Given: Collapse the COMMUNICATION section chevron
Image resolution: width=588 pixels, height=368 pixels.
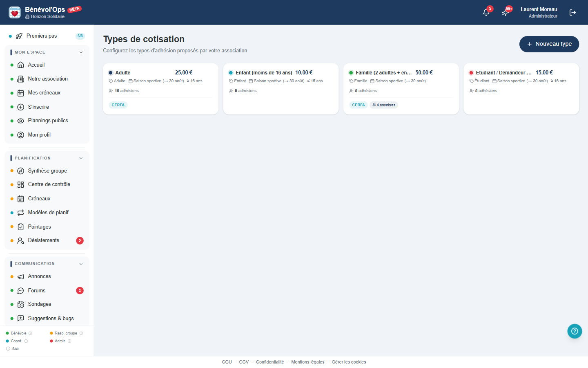Looking at the screenshot, I should [81, 264].
